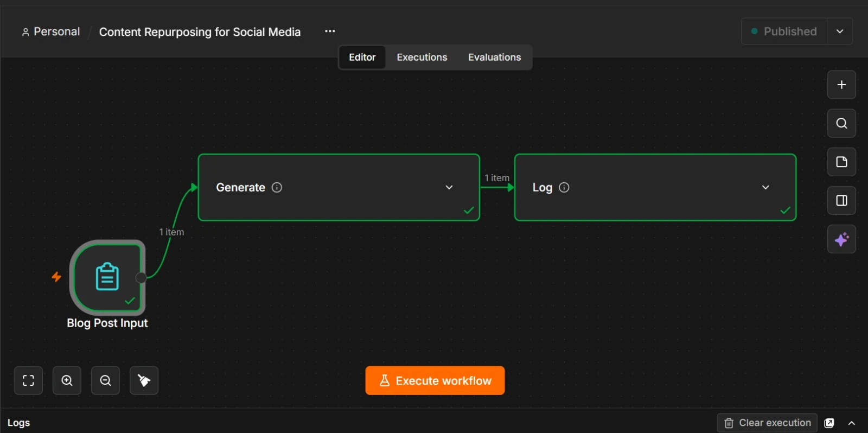Open the workflow options ellipsis menu
Viewport: 868px width, 433px height.
(x=330, y=31)
